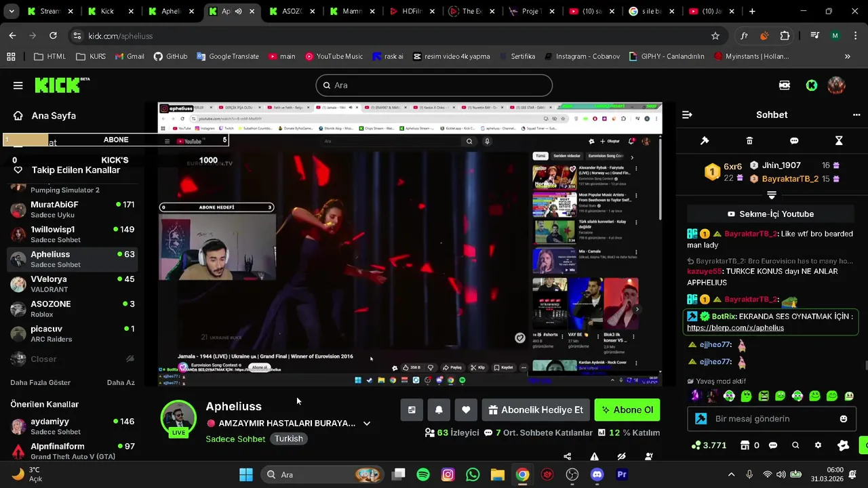868x488 pixels.
Task: Open Discord from the taskbar
Action: point(597,474)
